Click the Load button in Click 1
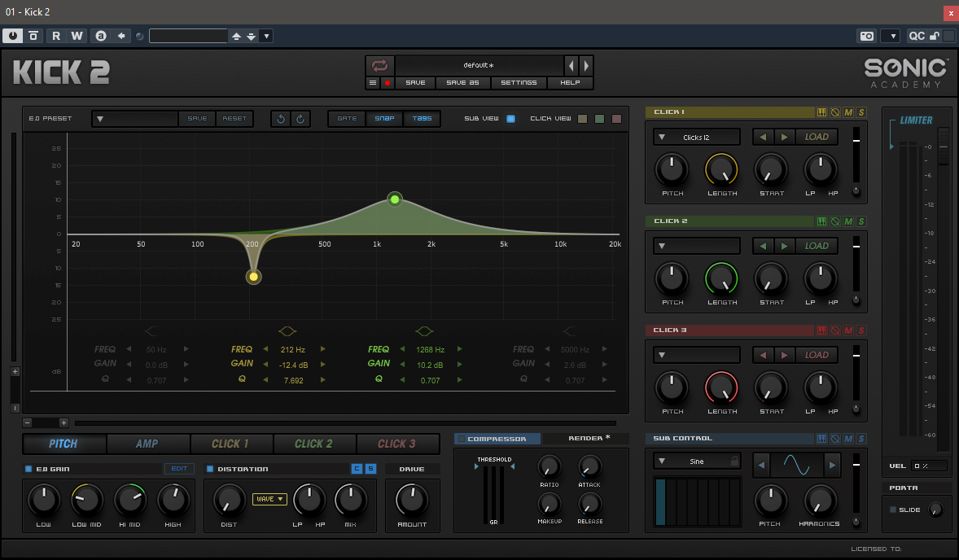The width and height of the screenshot is (959, 560). (817, 137)
